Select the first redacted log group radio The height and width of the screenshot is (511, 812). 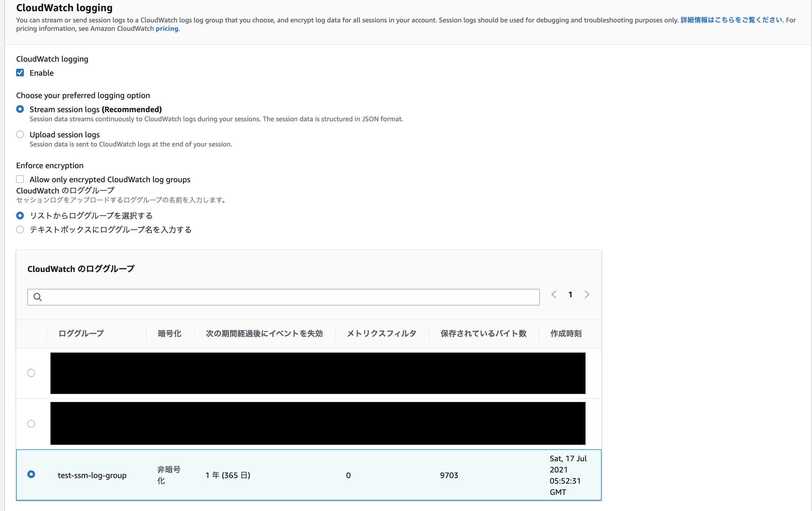[31, 373]
